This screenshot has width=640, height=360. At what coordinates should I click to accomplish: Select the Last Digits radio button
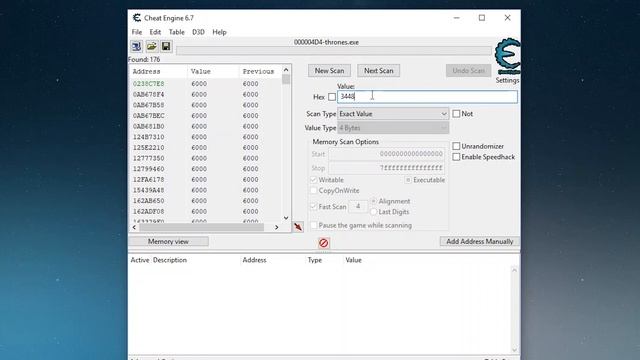(373, 212)
